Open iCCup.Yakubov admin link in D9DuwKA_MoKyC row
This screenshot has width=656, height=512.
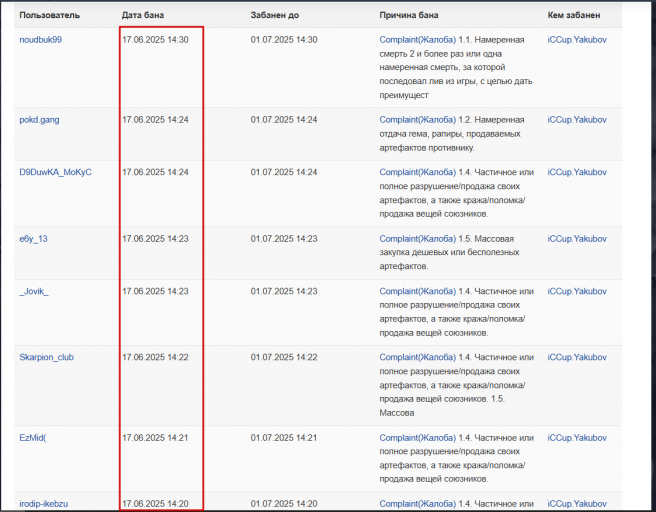point(577,172)
